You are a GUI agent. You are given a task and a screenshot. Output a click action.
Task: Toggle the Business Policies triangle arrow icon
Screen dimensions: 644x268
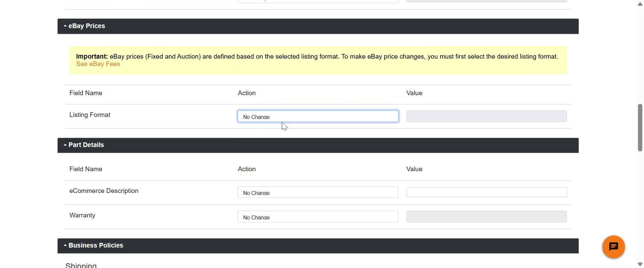pyautogui.click(x=65, y=245)
